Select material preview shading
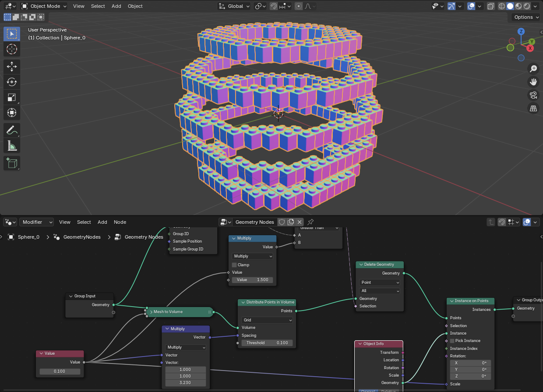 coord(518,6)
